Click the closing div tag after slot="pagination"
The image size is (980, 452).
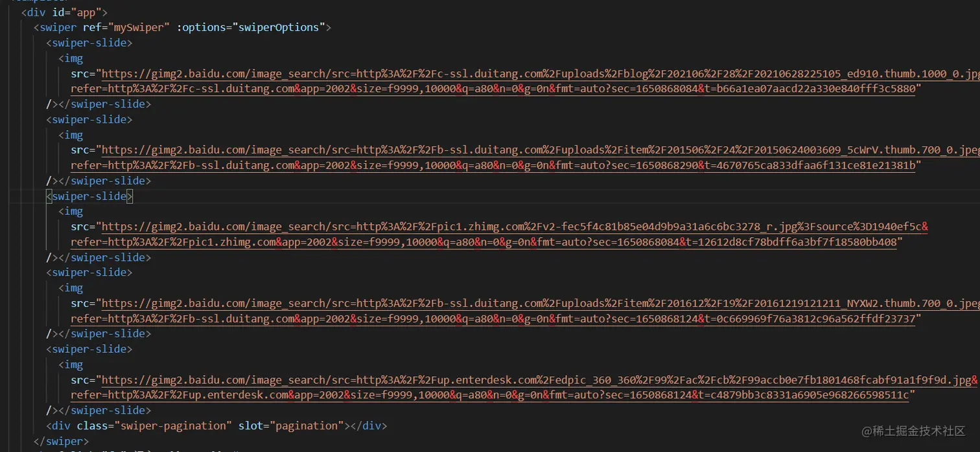pyautogui.click(x=369, y=425)
